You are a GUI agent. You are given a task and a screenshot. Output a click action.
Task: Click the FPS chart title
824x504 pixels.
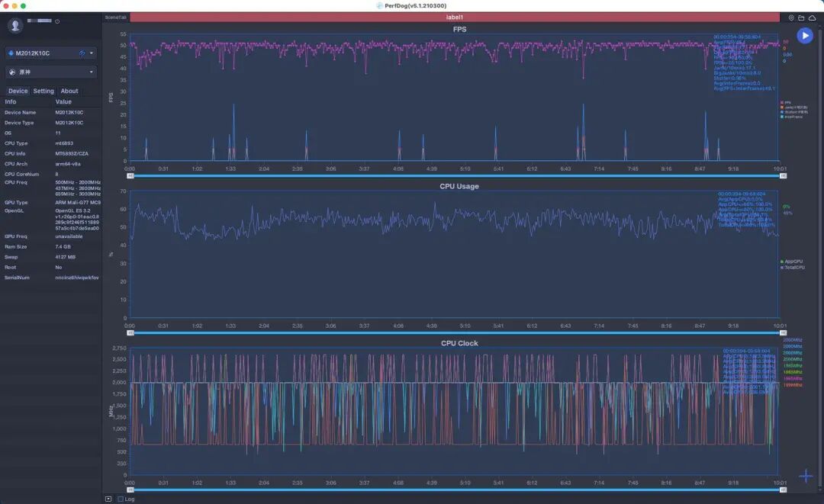(x=459, y=30)
